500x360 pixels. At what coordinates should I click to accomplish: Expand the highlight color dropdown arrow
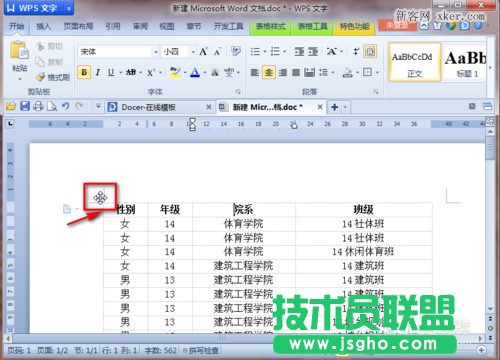(185, 72)
